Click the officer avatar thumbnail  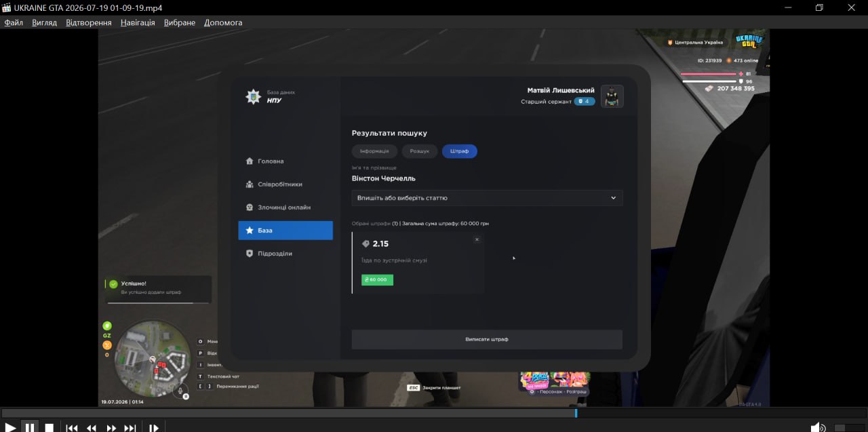[x=612, y=96]
